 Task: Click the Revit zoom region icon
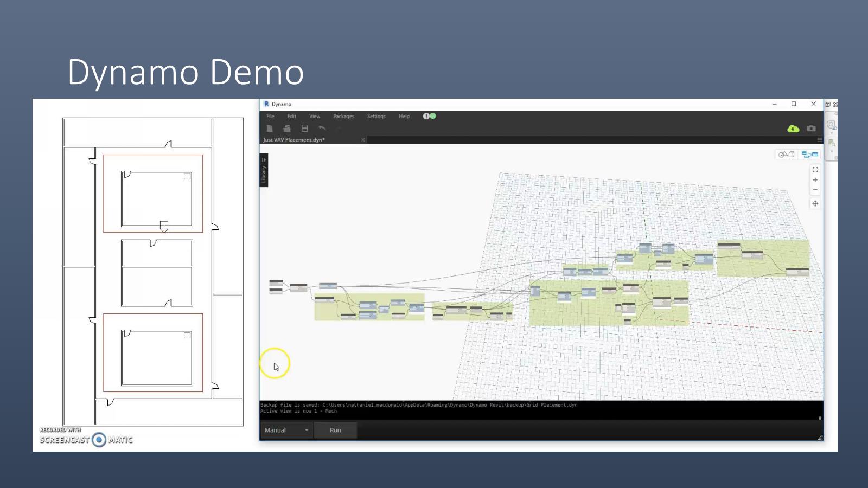(x=832, y=143)
